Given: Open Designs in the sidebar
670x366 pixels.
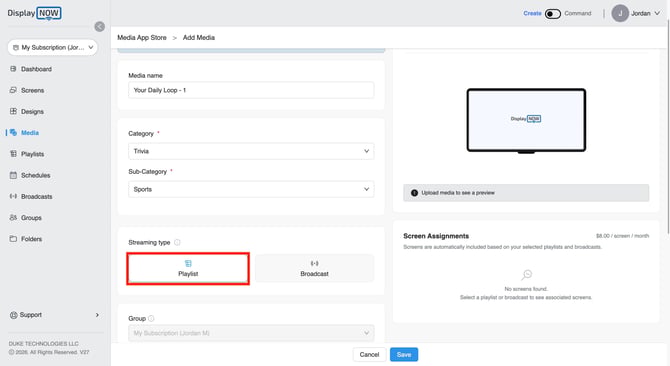Looking at the screenshot, I should [32, 111].
